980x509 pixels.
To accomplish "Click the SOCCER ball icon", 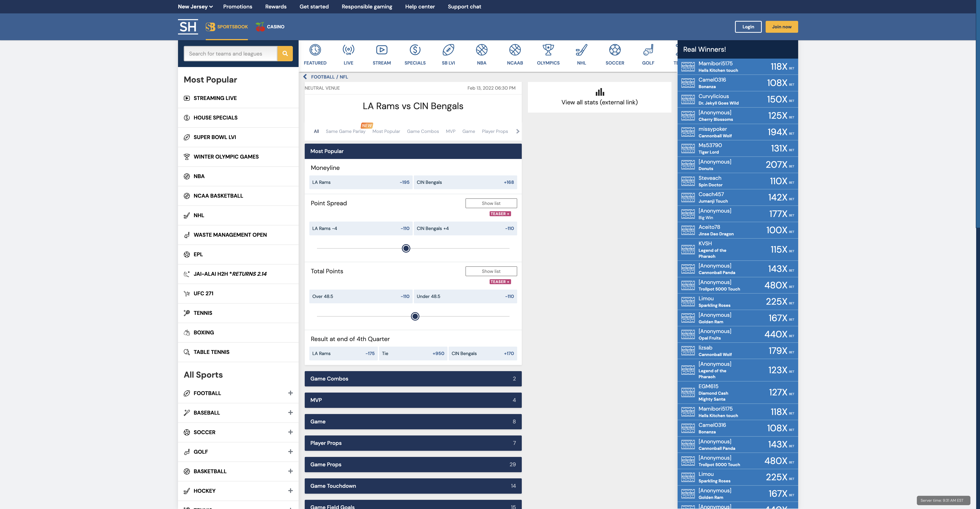I will point(614,53).
